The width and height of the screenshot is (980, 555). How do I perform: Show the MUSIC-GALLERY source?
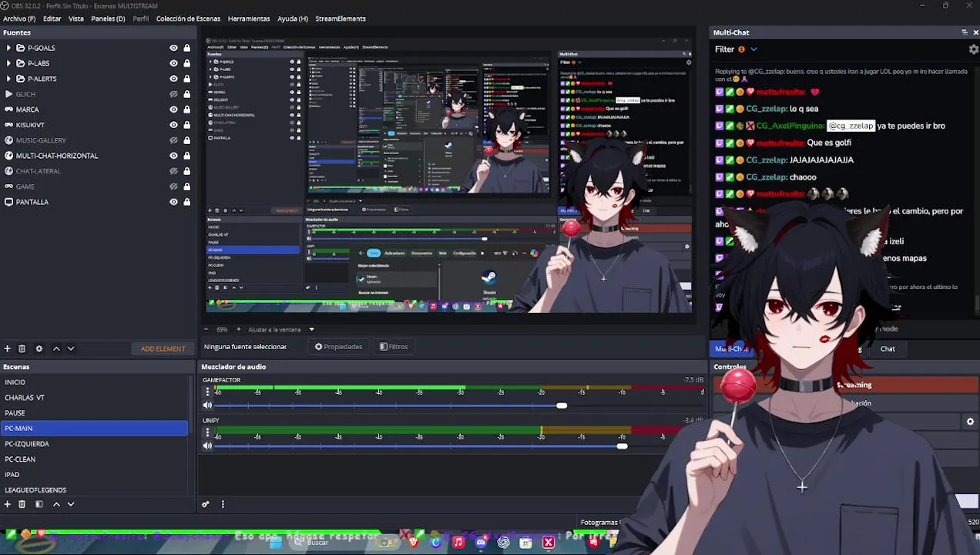pyautogui.click(x=173, y=140)
